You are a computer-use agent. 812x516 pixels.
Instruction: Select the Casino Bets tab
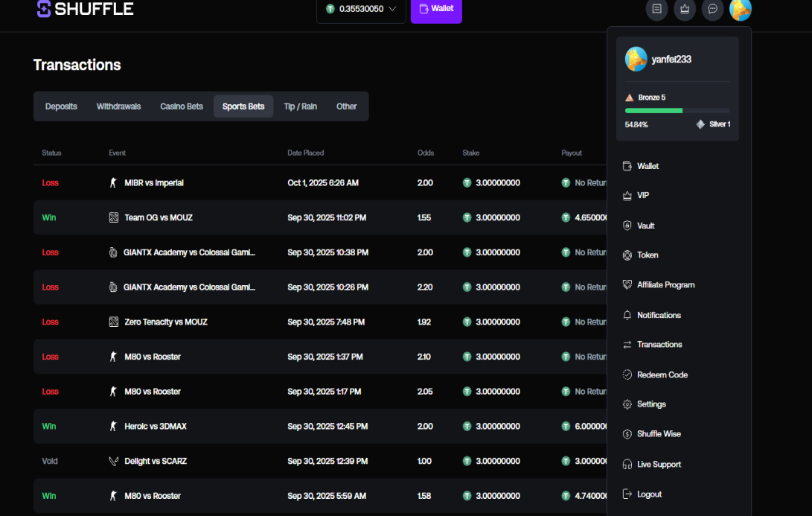(x=182, y=106)
